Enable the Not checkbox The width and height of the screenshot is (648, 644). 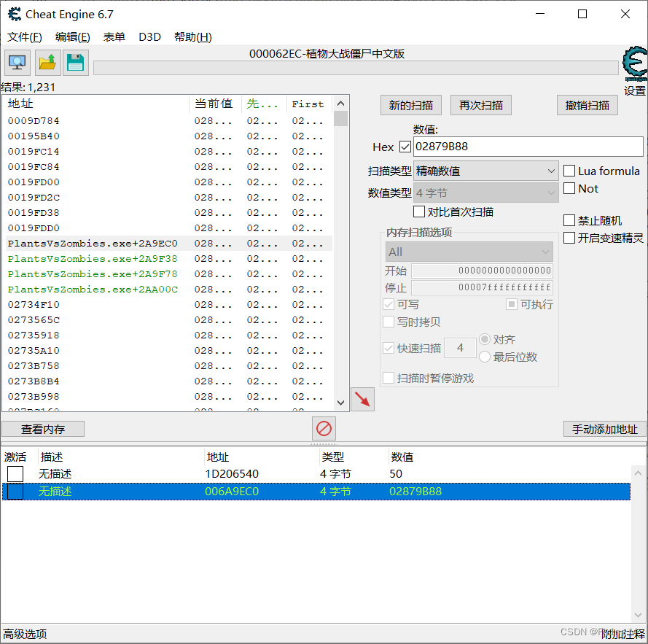[x=569, y=188]
